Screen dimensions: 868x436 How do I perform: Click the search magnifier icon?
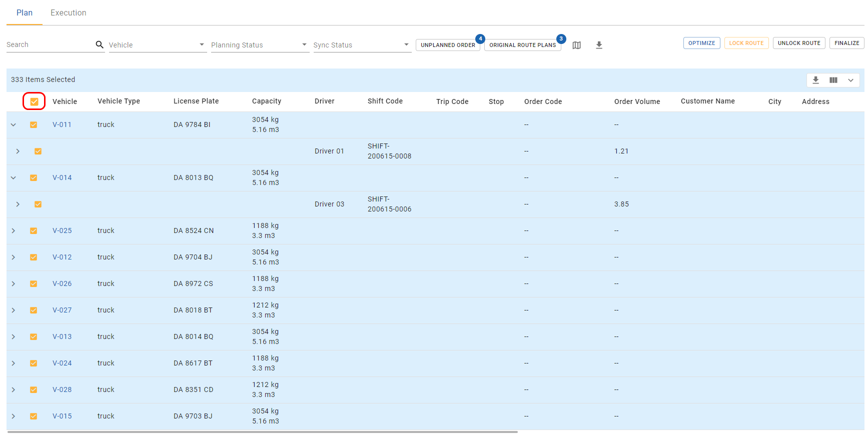100,44
